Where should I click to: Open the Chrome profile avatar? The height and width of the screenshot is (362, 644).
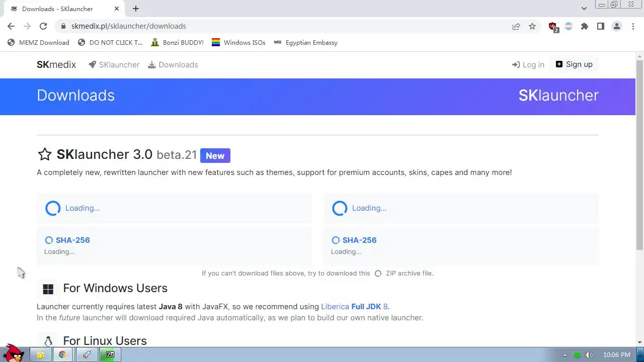617,26
